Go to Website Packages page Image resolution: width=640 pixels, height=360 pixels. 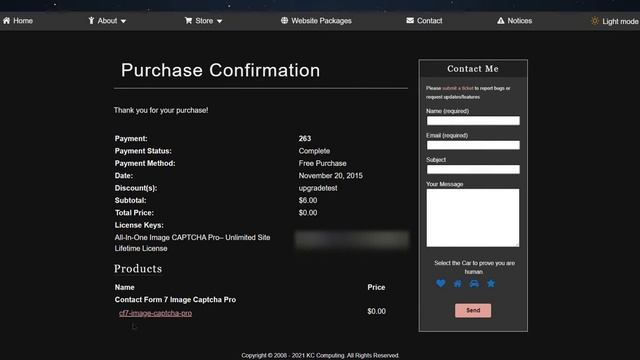(316, 20)
